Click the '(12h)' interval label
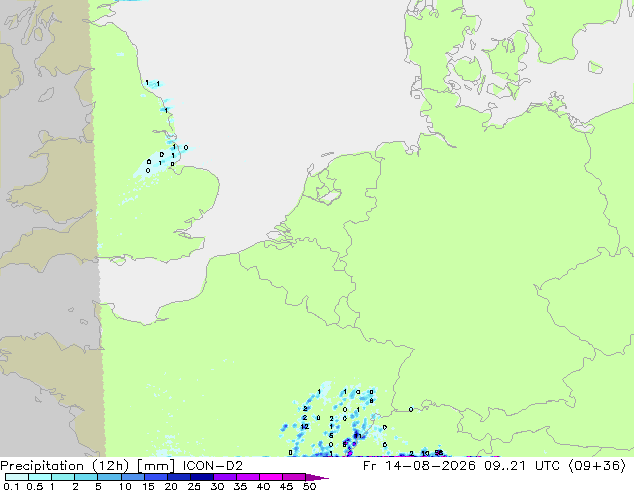The image size is (634, 490). tap(110, 466)
